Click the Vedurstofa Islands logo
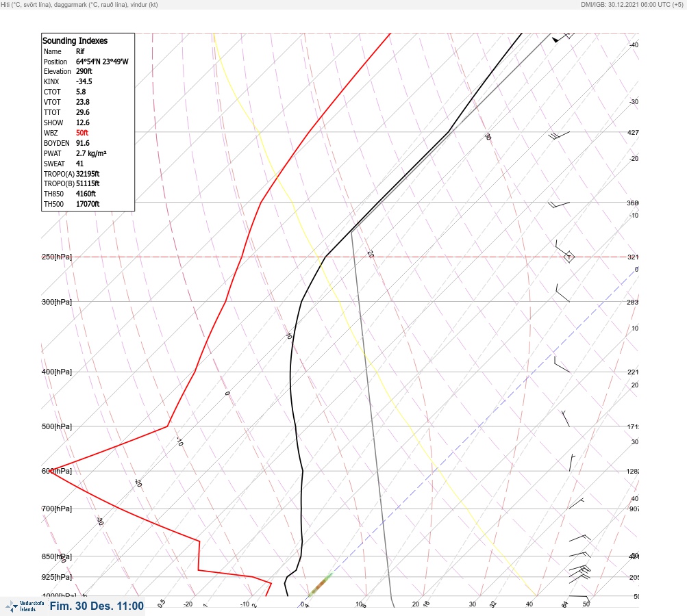 coord(25,606)
